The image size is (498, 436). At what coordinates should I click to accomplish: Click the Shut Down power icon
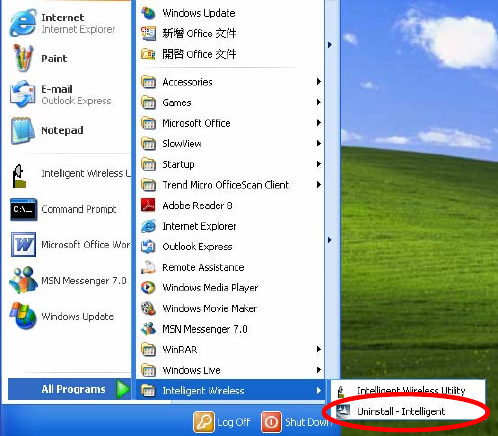pyautogui.click(x=271, y=422)
